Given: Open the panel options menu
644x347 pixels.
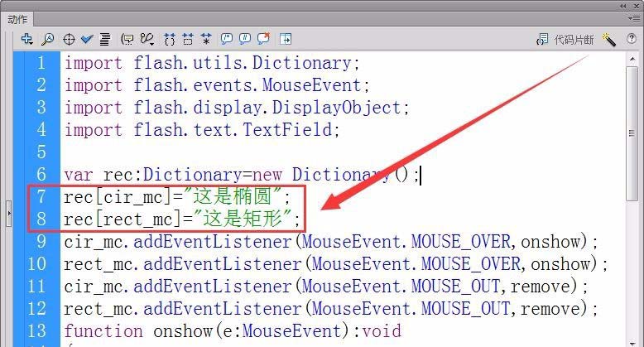Looking at the screenshot, I should point(633,18).
